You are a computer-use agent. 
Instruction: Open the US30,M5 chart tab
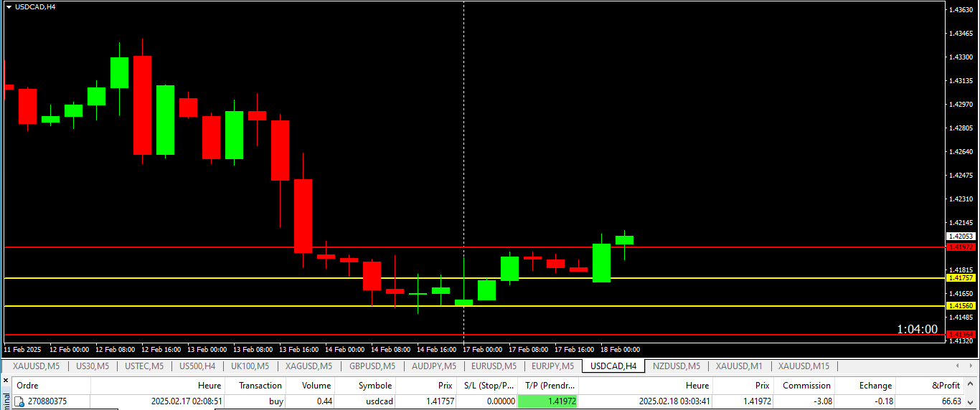[x=93, y=366]
